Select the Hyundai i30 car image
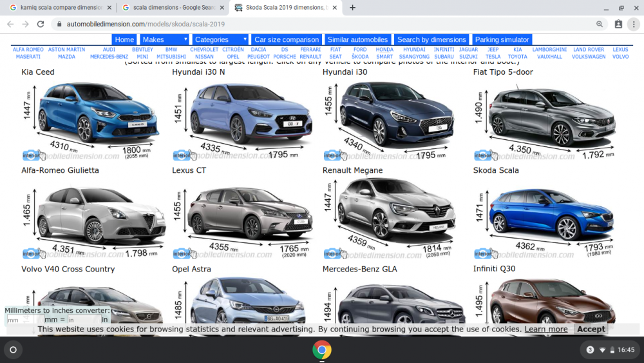The image size is (644, 363). click(x=397, y=113)
